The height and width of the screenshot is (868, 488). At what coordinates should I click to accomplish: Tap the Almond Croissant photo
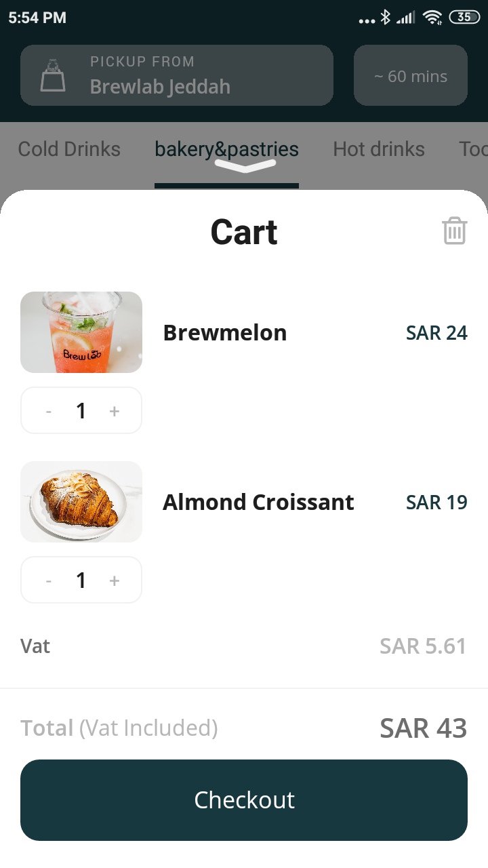tap(81, 502)
